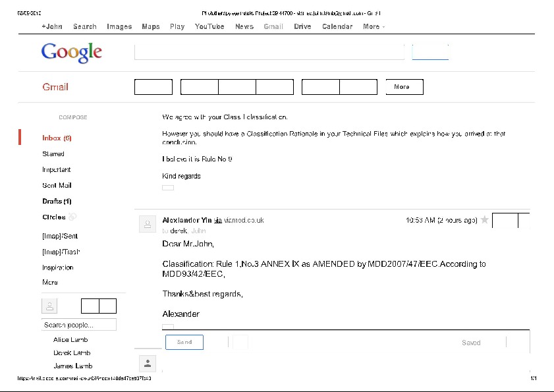The width and height of the screenshot is (554, 392).
Task: Open YouTube from the Google bar
Action: [x=209, y=27]
